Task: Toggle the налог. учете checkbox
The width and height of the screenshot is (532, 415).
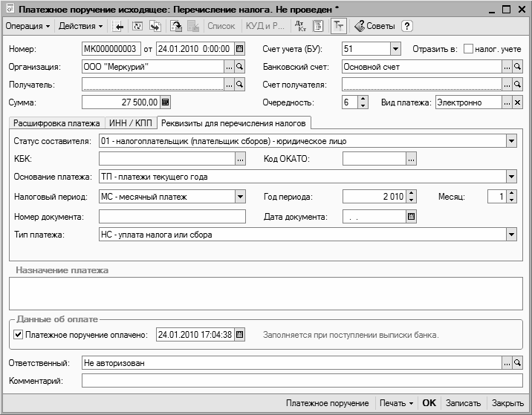Action: (468, 49)
